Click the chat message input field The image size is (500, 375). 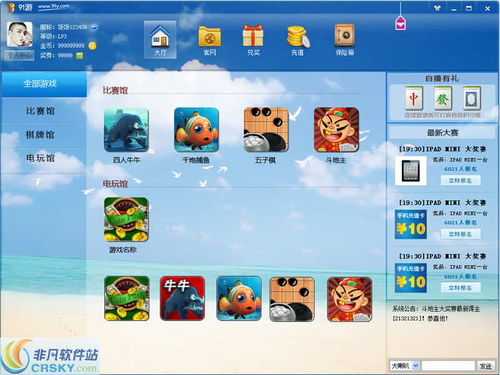point(448,366)
